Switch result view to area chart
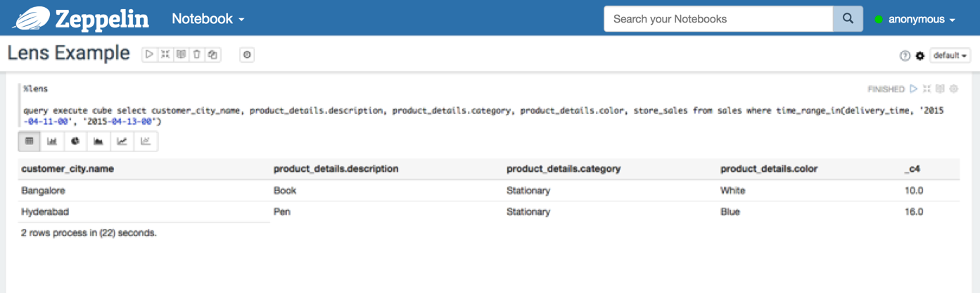The image size is (980, 293). 98,141
